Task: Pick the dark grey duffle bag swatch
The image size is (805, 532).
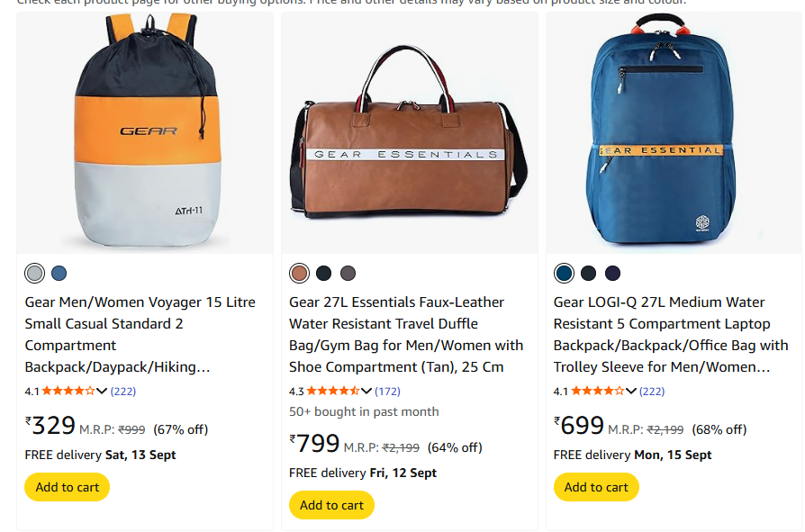Action: point(348,273)
